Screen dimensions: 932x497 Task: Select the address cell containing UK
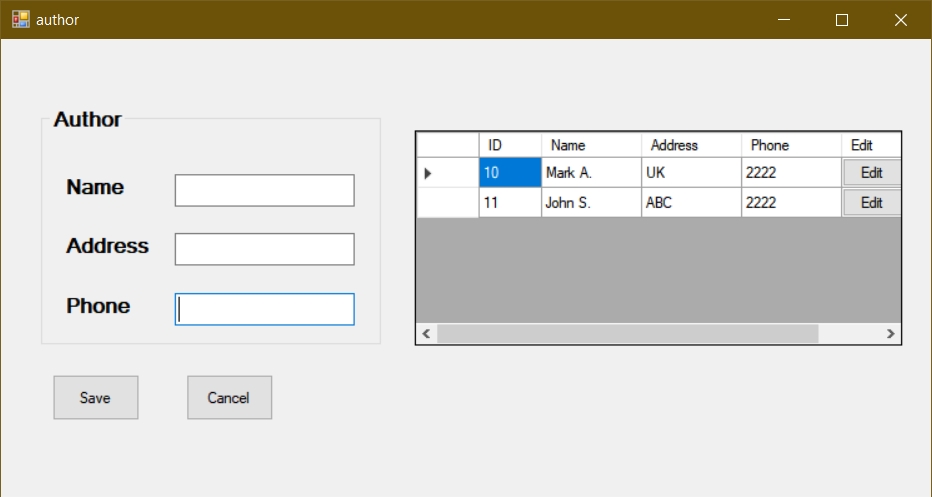click(691, 173)
